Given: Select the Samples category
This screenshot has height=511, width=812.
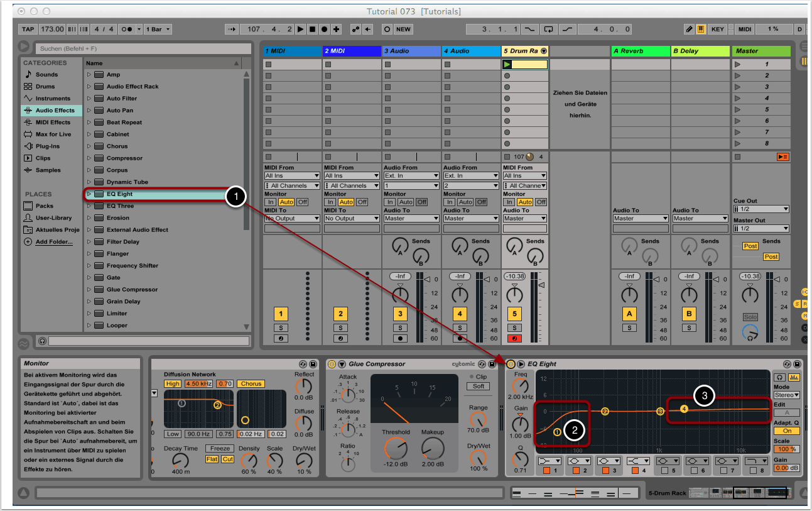Looking at the screenshot, I should [48, 170].
